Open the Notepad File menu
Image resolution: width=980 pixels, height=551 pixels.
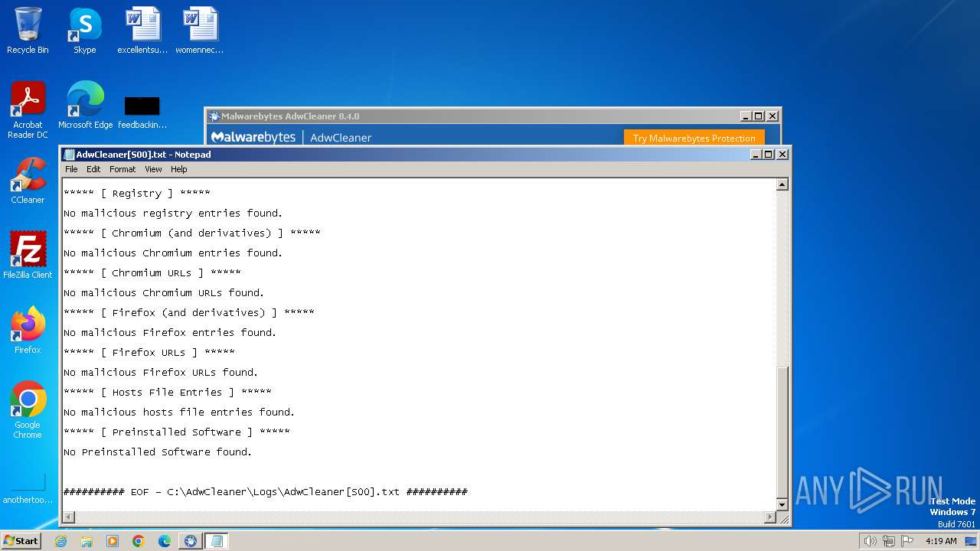click(x=71, y=169)
